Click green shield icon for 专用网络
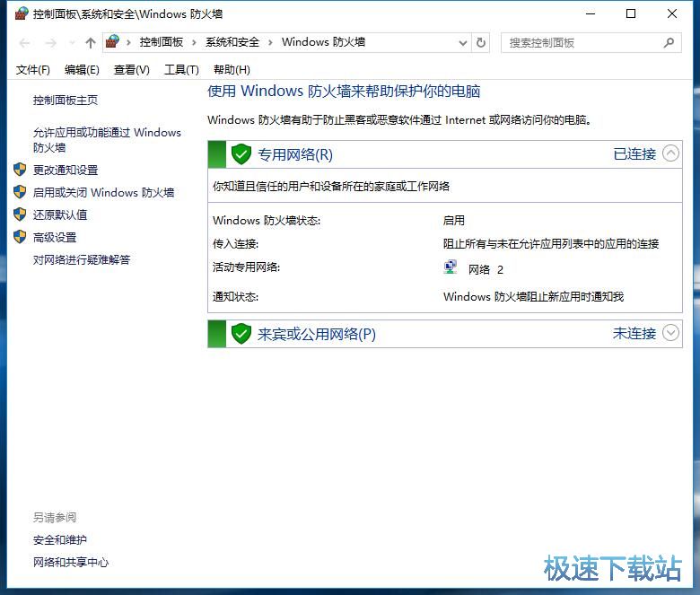The width and height of the screenshot is (700, 595). (x=241, y=154)
